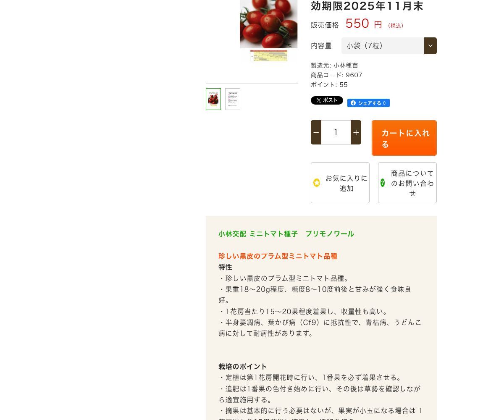Select the tomato photo thumbnail

[213, 99]
